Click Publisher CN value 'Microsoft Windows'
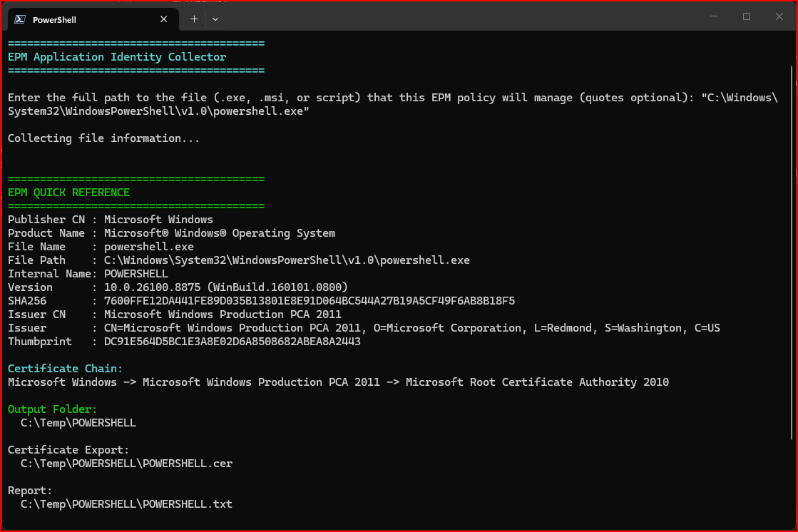798x532 pixels. (158, 220)
